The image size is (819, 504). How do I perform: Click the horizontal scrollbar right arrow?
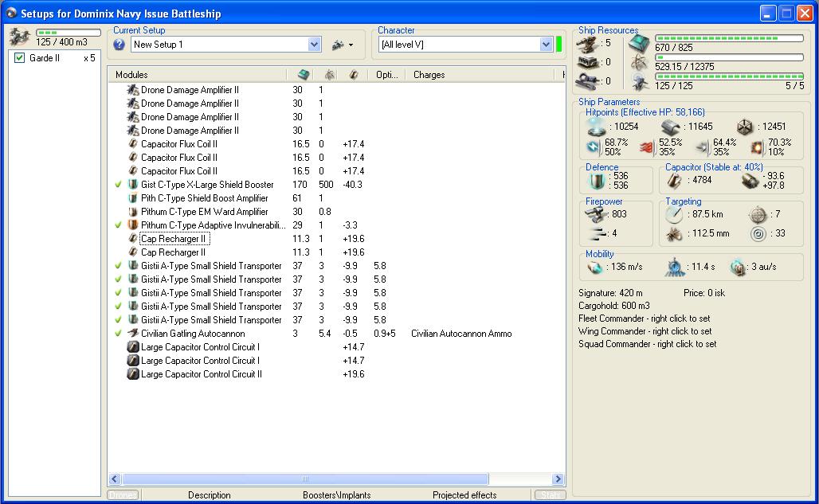tap(558, 479)
